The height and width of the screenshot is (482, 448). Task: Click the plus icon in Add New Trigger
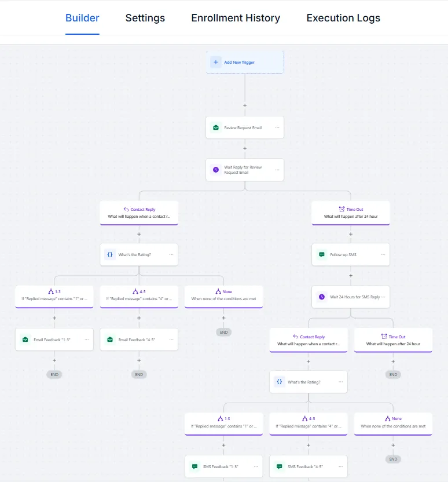coord(215,62)
